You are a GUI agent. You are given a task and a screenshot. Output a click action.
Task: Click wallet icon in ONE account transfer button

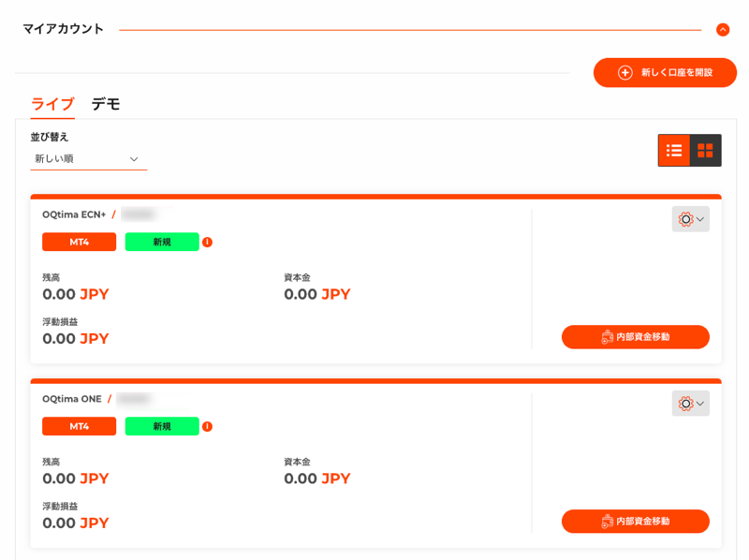click(x=607, y=522)
